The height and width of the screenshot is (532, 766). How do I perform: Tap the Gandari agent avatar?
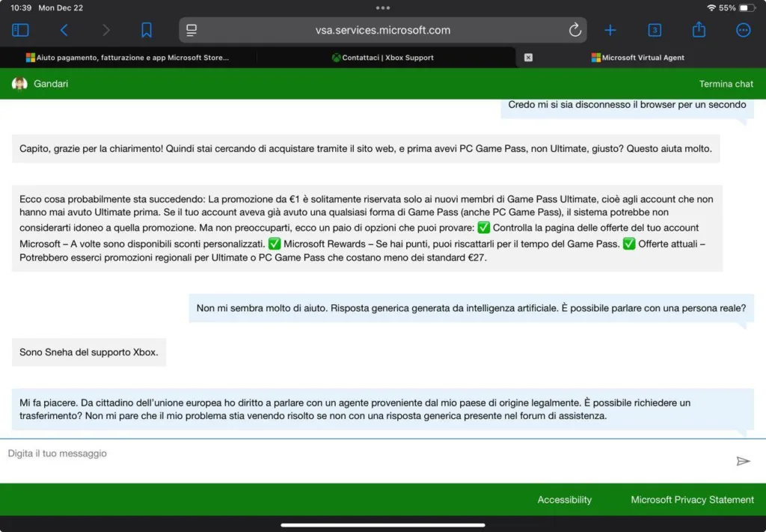click(x=19, y=84)
